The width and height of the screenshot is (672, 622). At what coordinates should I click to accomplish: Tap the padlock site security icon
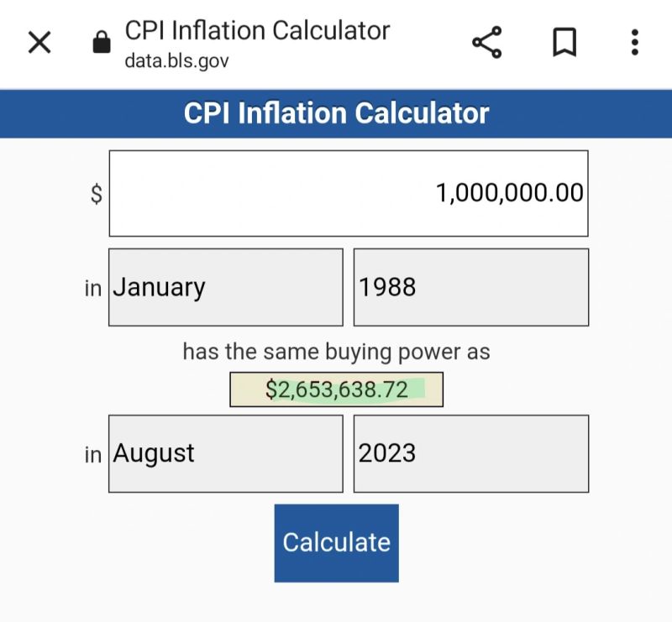click(x=102, y=42)
